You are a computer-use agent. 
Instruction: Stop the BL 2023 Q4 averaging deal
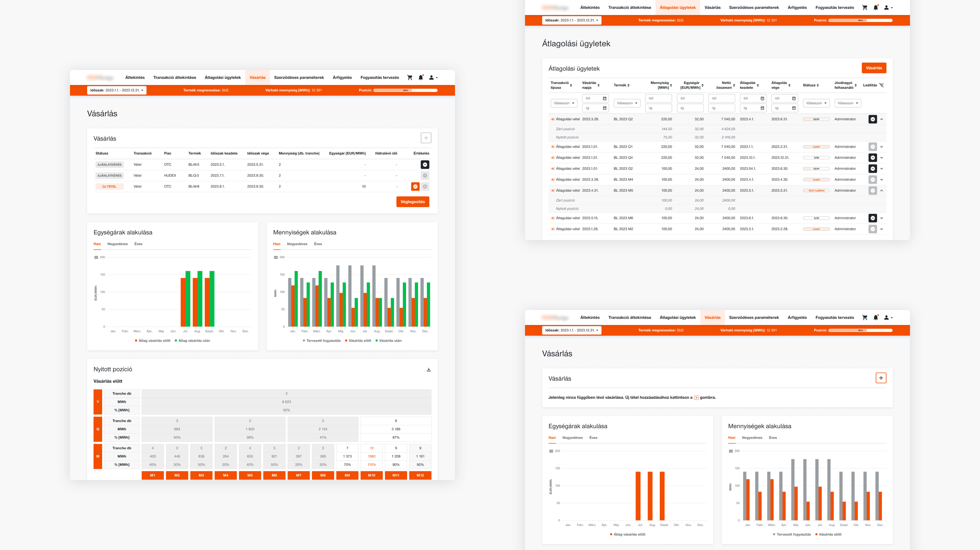coord(873,158)
